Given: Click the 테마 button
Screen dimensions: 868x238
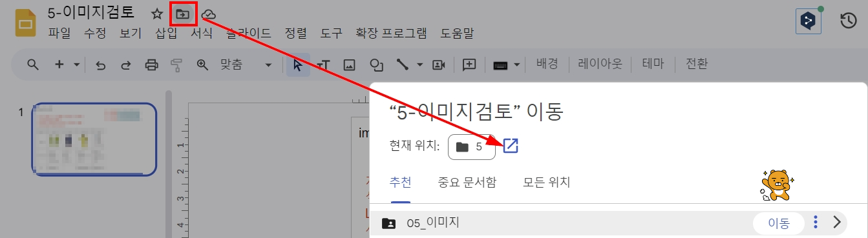Looking at the screenshot, I should (x=653, y=64).
